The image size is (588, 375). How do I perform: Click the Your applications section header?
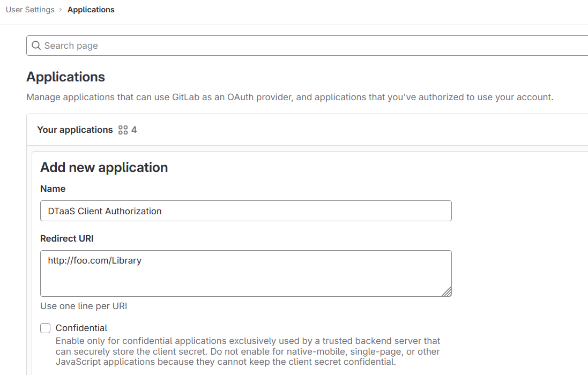(75, 130)
